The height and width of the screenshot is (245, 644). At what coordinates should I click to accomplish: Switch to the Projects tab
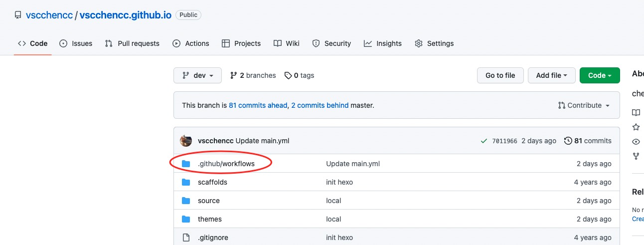pos(241,43)
